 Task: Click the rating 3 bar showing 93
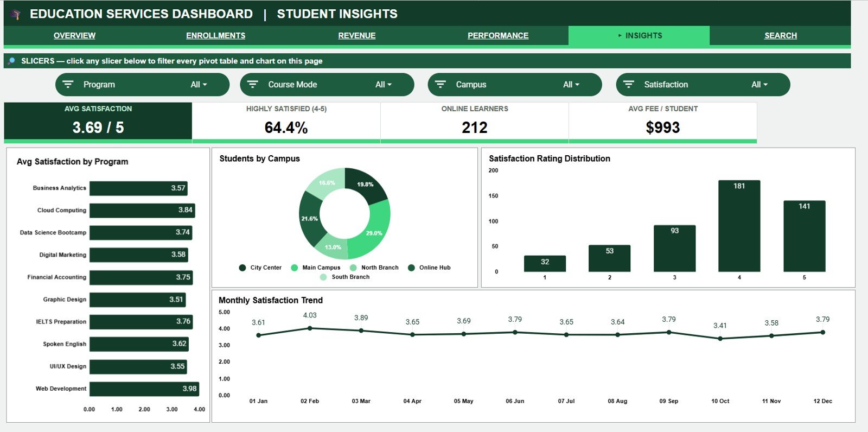[x=675, y=249]
